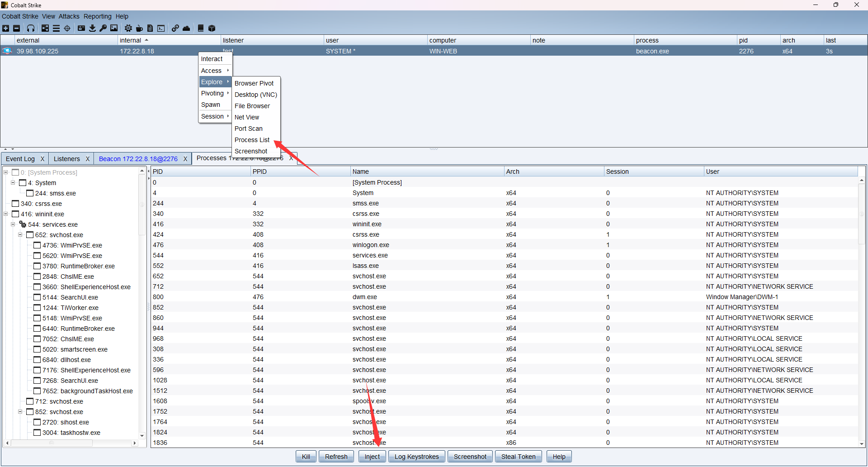The height and width of the screenshot is (467, 868).
Task: Close the Listeners tab
Action: coord(88,159)
